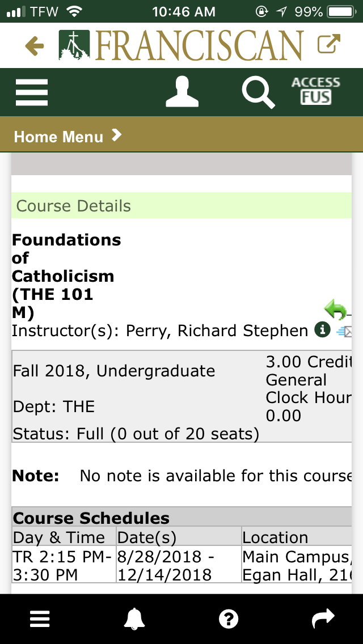Expand the Home Menu chevron

pos(116,135)
